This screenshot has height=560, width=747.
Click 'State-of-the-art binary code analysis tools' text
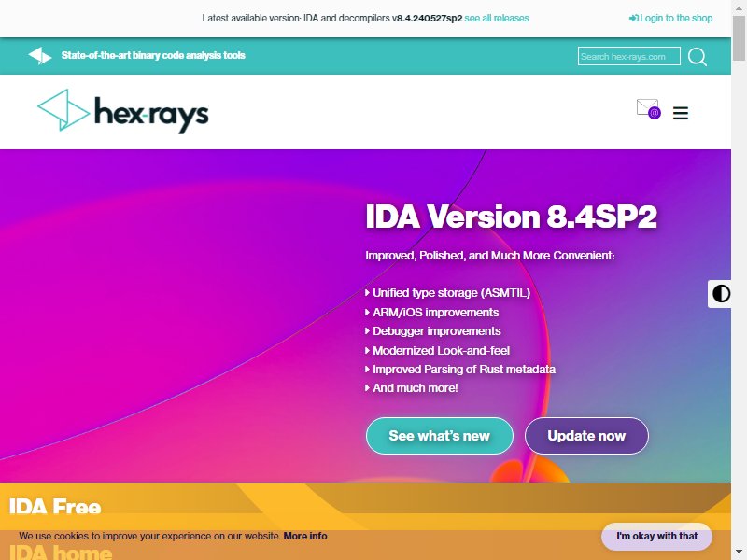[x=153, y=55]
